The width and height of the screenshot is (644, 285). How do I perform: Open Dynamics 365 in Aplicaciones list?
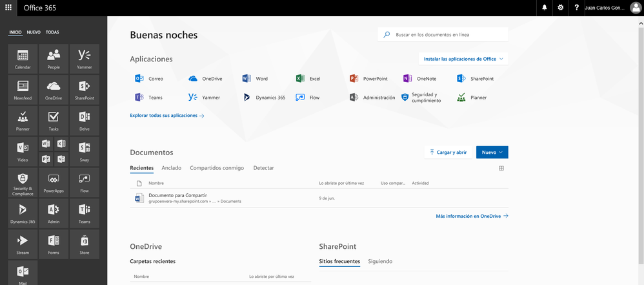pos(265,98)
